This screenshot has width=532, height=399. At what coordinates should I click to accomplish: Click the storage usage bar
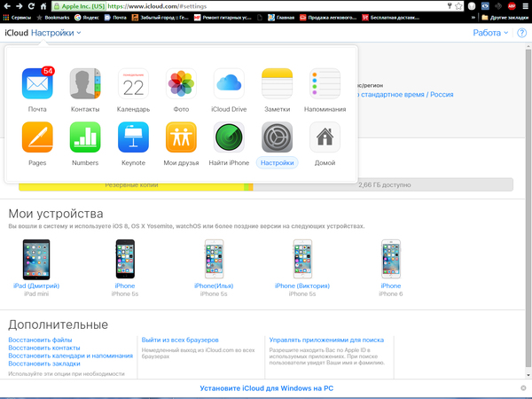[266, 185]
